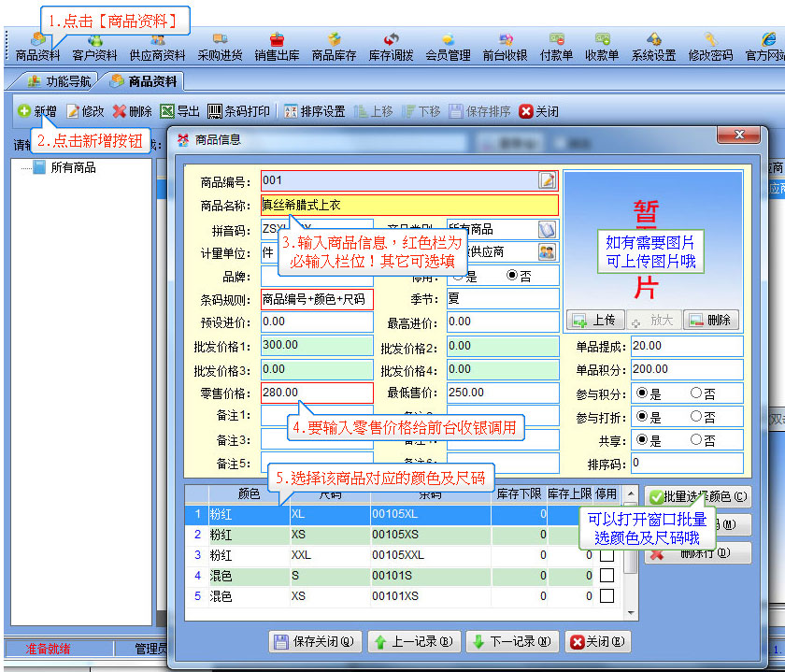Select the 商品资料 tab
This screenshot has height=672, width=785.
[x=144, y=81]
